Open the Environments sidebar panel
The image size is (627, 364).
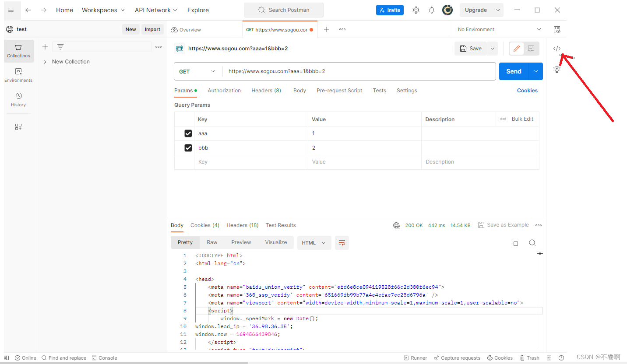point(18,75)
